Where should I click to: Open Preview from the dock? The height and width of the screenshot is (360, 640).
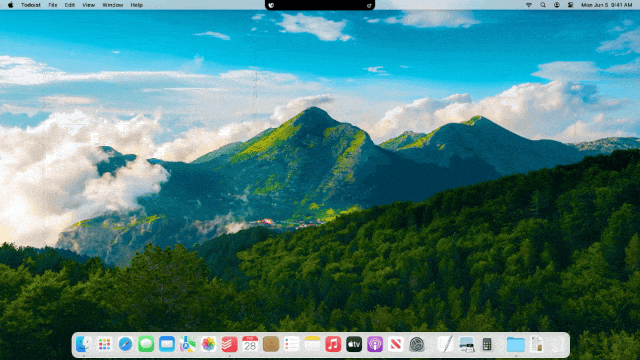pos(466,344)
